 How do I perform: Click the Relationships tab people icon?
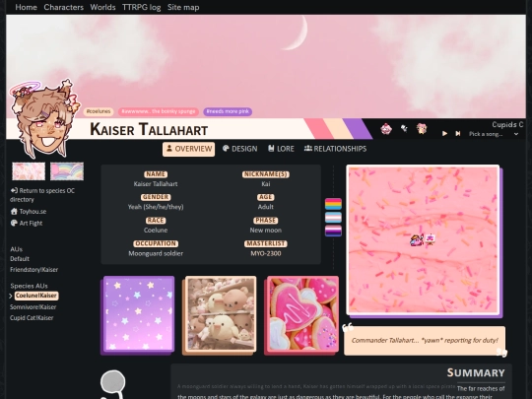[308, 148]
